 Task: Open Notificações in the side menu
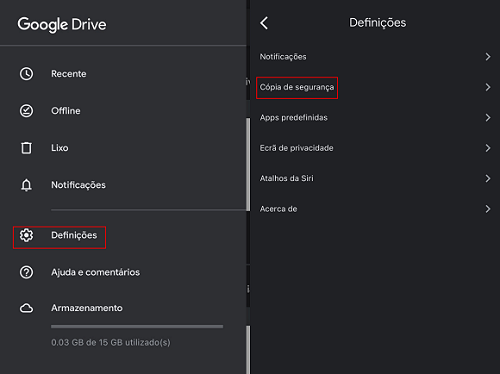(123, 185)
